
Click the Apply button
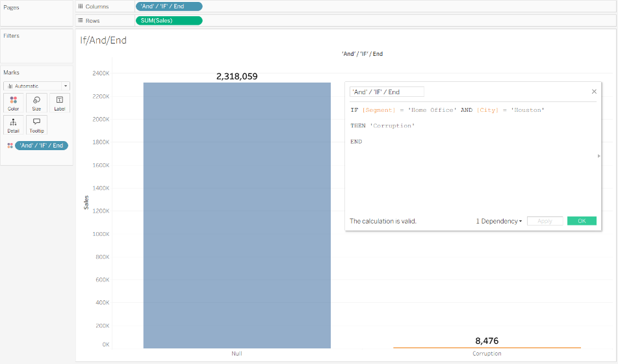click(x=545, y=221)
